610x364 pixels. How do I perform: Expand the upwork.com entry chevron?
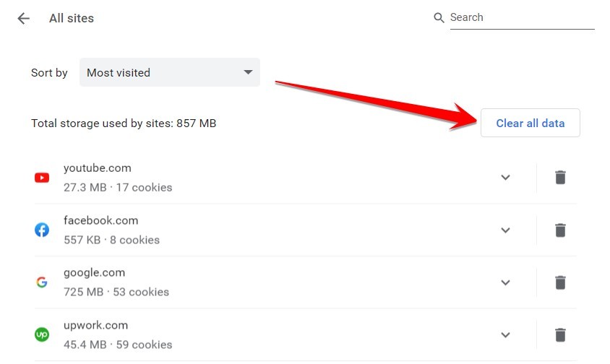505,335
